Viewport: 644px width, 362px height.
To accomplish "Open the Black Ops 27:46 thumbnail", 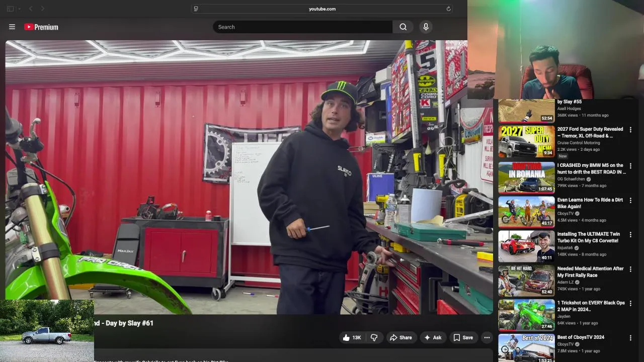I will tap(526, 315).
